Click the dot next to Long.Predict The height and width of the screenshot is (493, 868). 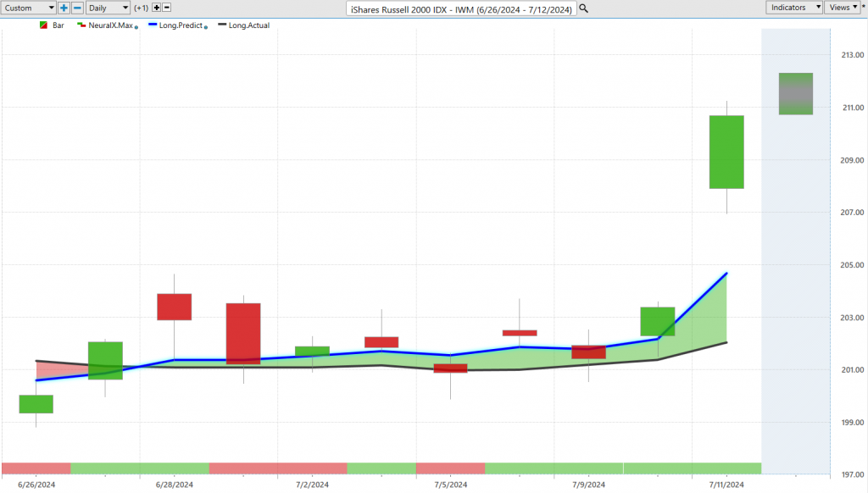206,26
